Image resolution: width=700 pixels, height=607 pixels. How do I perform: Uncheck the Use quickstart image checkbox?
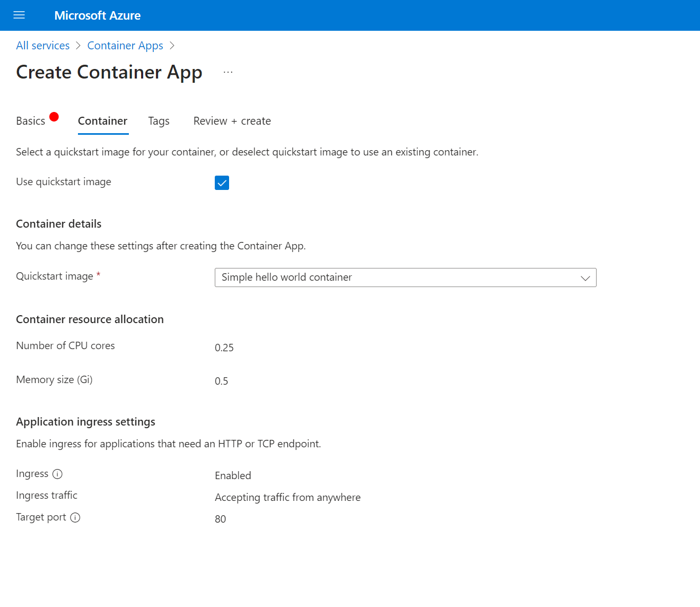click(x=222, y=183)
